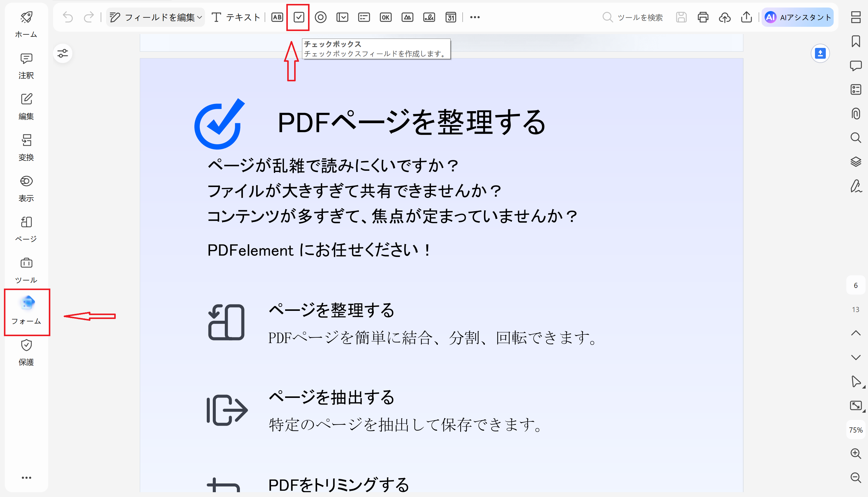Open the layers panel

coord(856,162)
